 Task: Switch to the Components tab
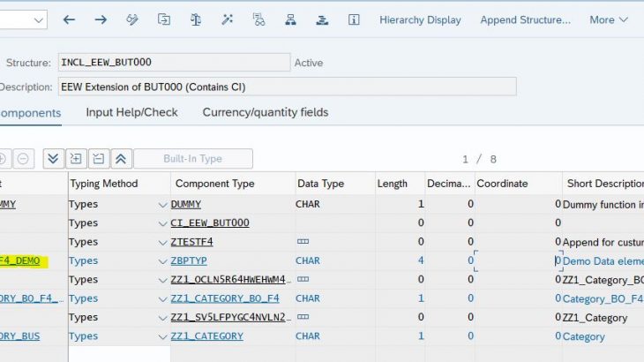[x=30, y=113]
